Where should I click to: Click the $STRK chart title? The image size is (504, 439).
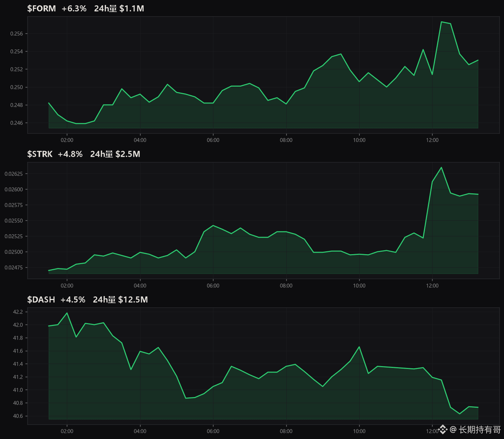40,154
